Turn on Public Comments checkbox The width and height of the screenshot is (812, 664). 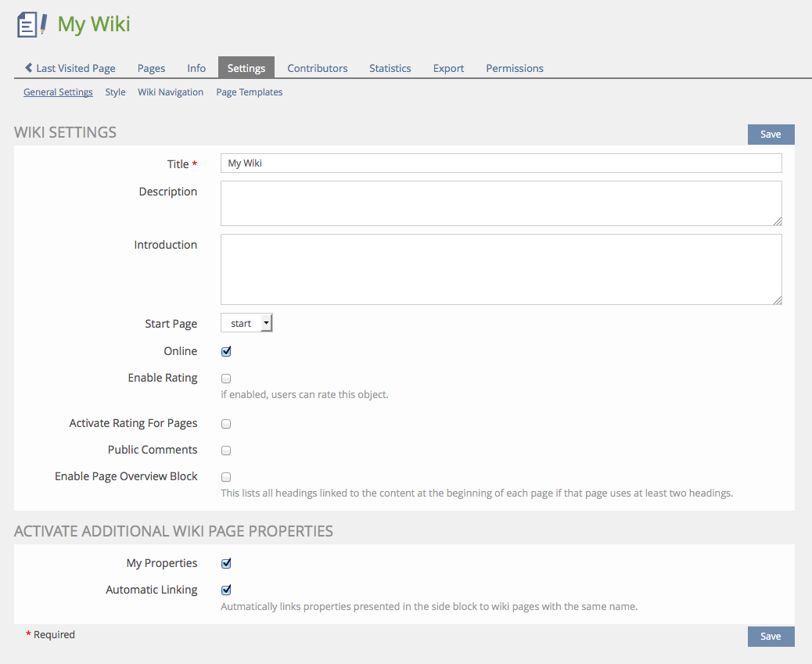point(226,450)
